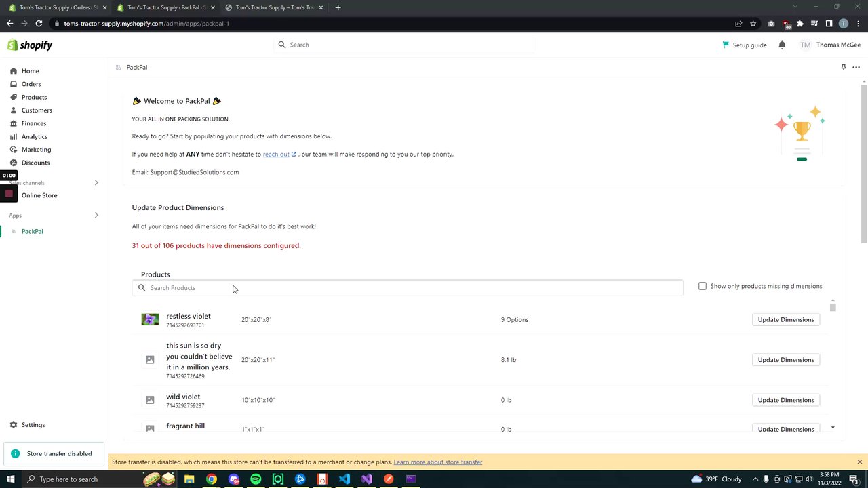The height and width of the screenshot is (488, 868).
Task: Go back in browser history
Action: click(9, 23)
